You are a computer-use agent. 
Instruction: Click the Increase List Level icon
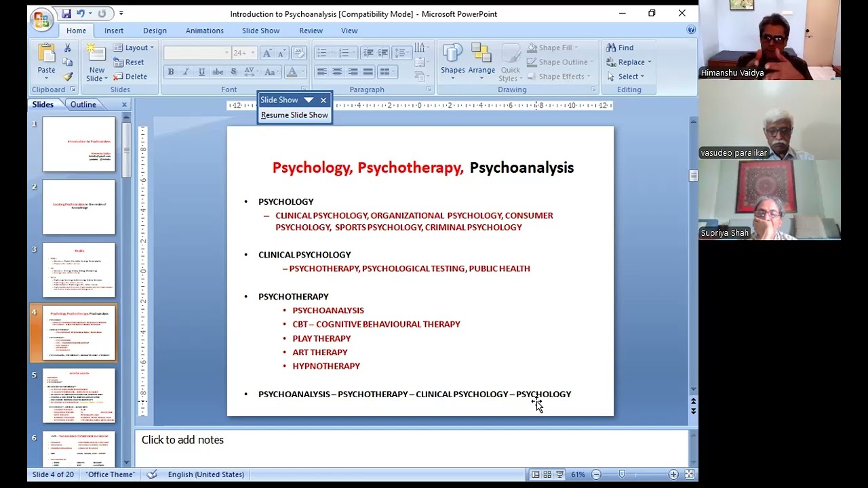(383, 53)
